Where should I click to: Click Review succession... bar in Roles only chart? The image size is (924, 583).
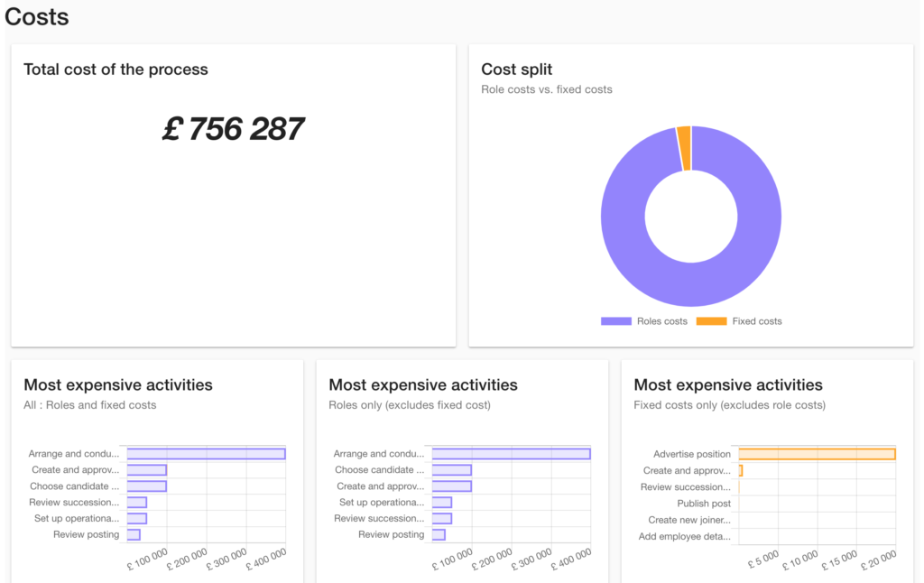pyautogui.click(x=442, y=519)
